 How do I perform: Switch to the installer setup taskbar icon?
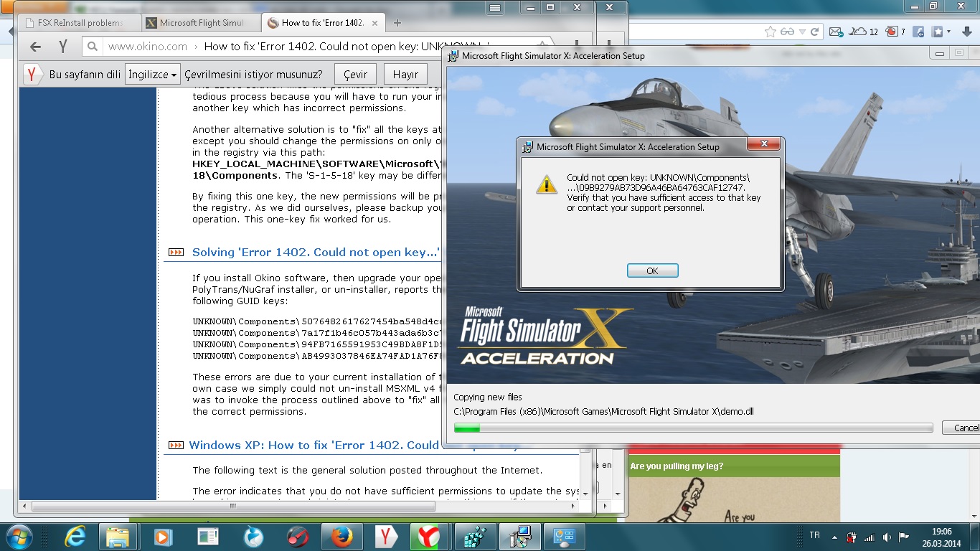coord(519,537)
